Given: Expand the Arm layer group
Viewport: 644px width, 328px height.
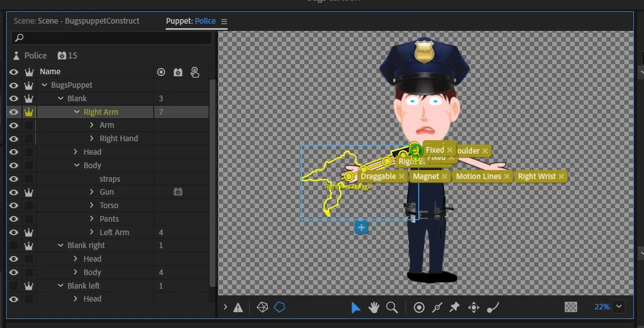Looking at the screenshot, I should [92, 125].
